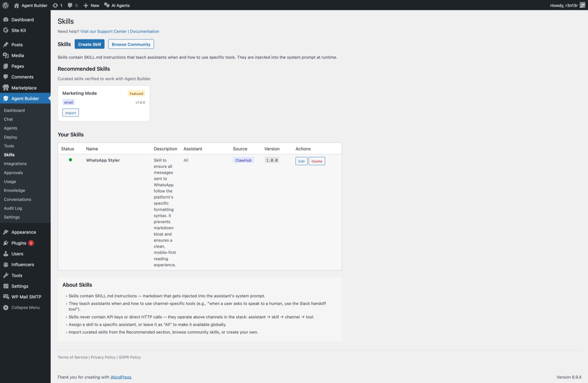This screenshot has height=383, width=588.
Task: Click the Create Skill button
Action: pyautogui.click(x=89, y=44)
